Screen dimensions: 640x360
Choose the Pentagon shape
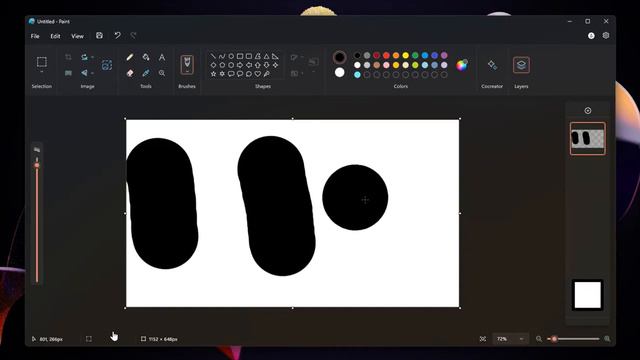pyautogui.click(x=222, y=65)
